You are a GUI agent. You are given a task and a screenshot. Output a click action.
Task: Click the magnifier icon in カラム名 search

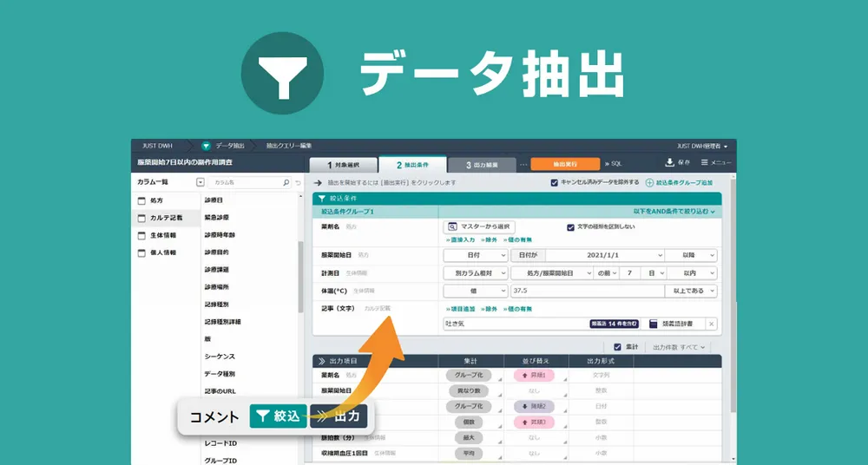(286, 182)
